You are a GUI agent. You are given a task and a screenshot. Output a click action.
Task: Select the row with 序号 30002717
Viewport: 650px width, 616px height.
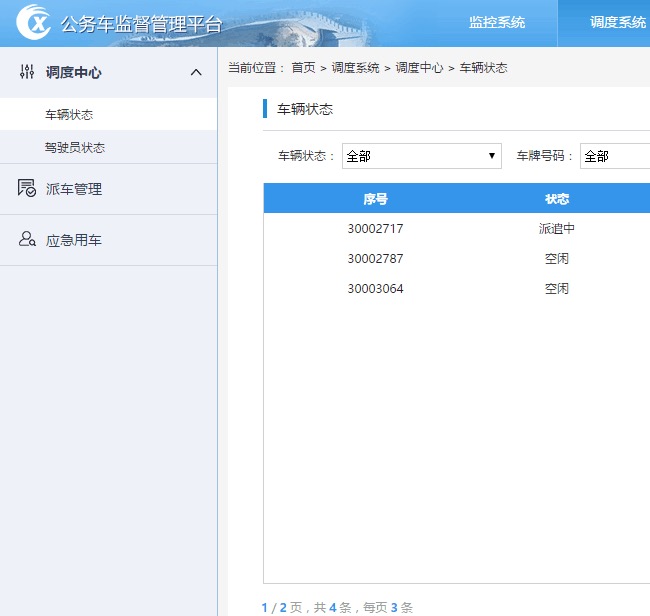375,229
